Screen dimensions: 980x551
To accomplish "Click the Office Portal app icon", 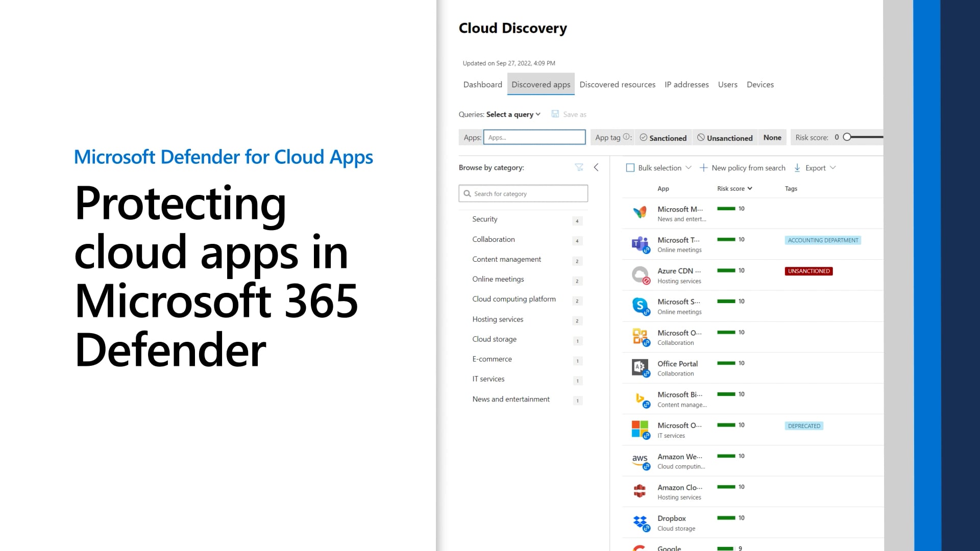I will click(x=640, y=368).
